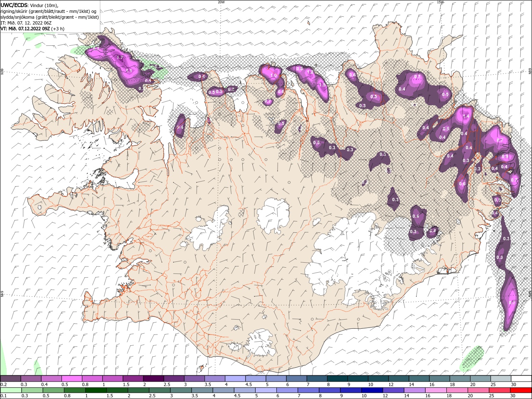Click the pure red lower swatch after 30

[521, 390]
